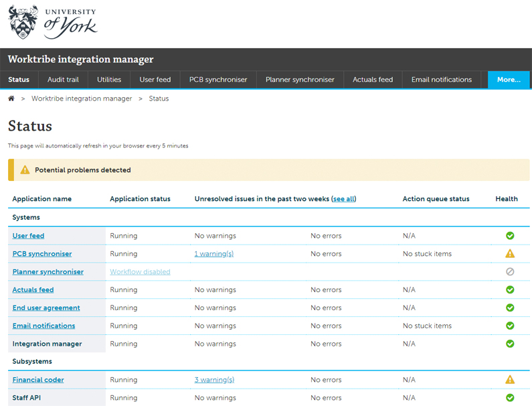Click 'No stuck items' in PCB synchroniser row
Viewport: 532px width, 406px height.
pos(427,254)
